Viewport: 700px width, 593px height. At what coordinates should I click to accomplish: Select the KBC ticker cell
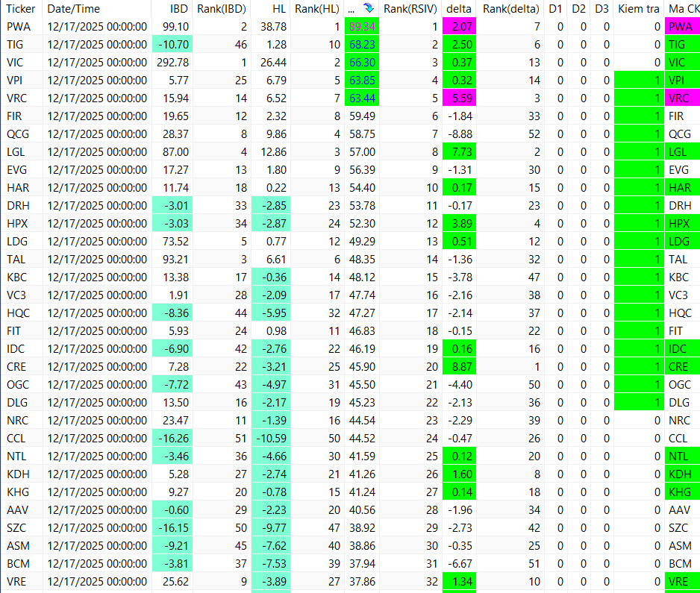point(22,277)
